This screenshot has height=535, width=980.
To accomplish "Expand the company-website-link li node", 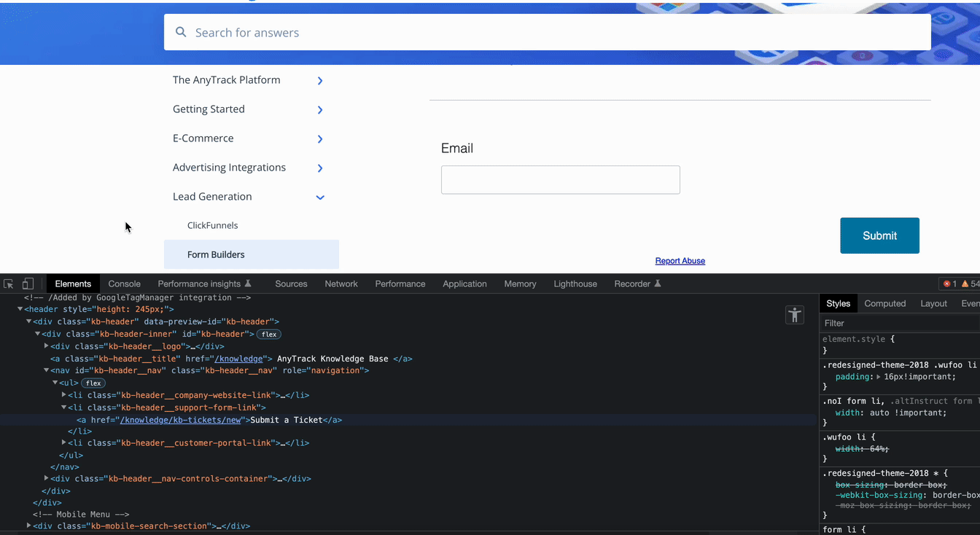I will pyautogui.click(x=64, y=395).
